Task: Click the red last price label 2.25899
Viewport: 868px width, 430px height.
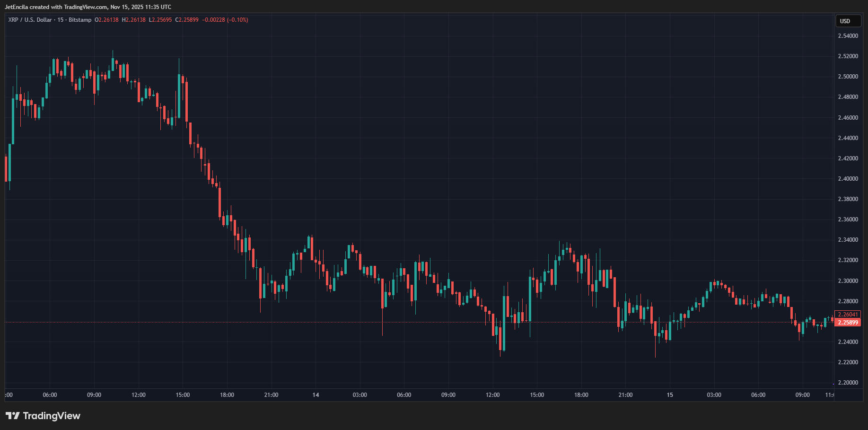Action: [849, 322]
